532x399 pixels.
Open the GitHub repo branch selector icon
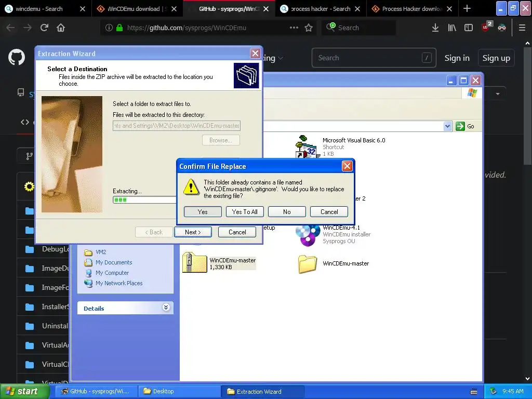click(30, 156)
